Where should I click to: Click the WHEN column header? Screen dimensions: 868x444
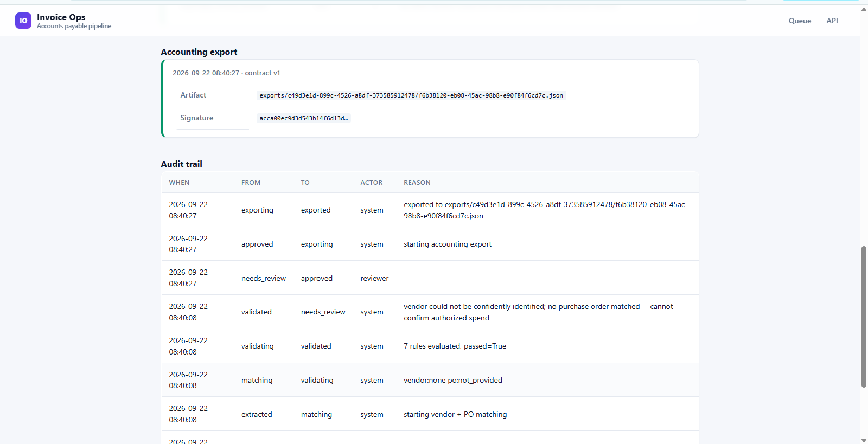pyautogui.click(x=179, y=183)
